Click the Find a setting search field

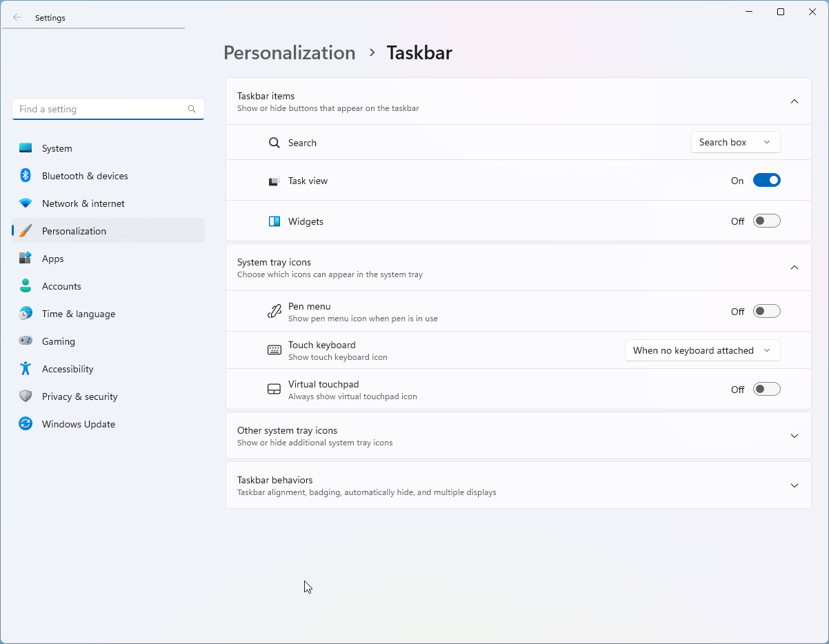108,109
